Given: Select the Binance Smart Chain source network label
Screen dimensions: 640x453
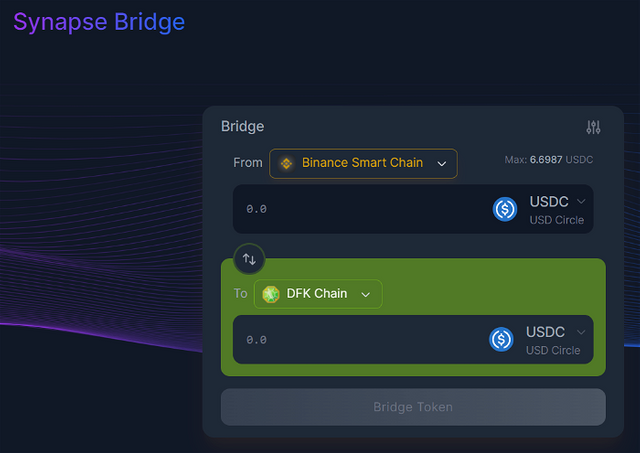Looking at the screenshot, I should click(362, 163).
